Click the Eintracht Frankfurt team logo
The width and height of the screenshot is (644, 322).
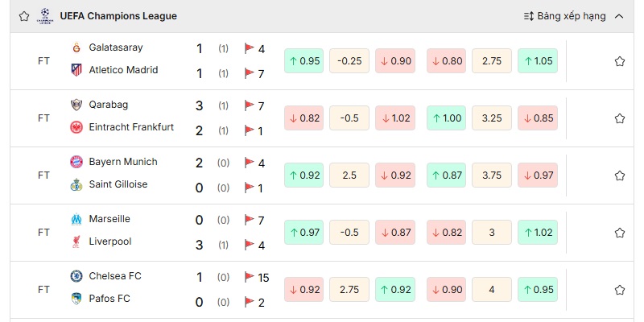click(x=76, y=127)
